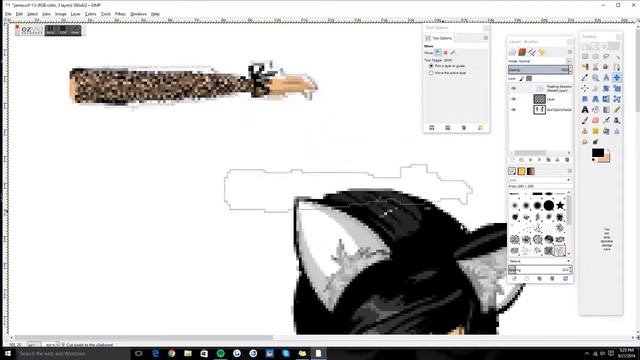Anchor the floating layer button
The image size is (640, 360).
coord(558,160)
